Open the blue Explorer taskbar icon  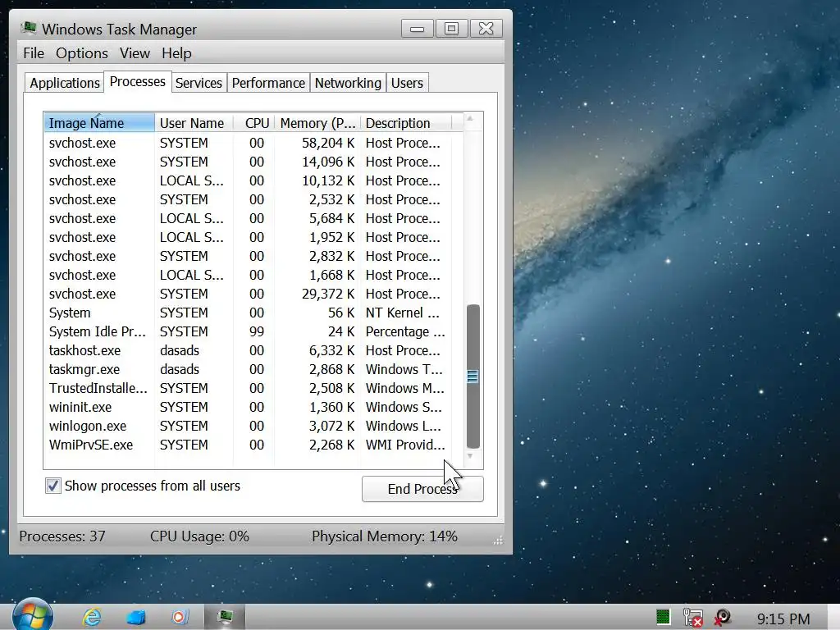pos(136,618)
